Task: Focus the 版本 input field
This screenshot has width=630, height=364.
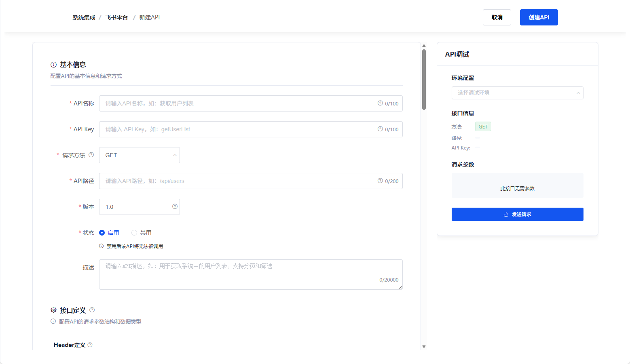Action: pos(140,207)
